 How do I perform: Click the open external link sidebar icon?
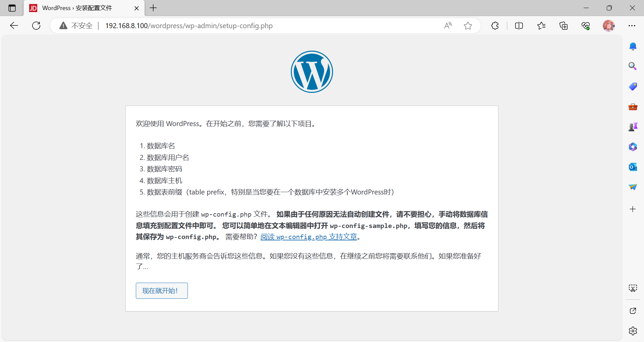coord(633,311)
